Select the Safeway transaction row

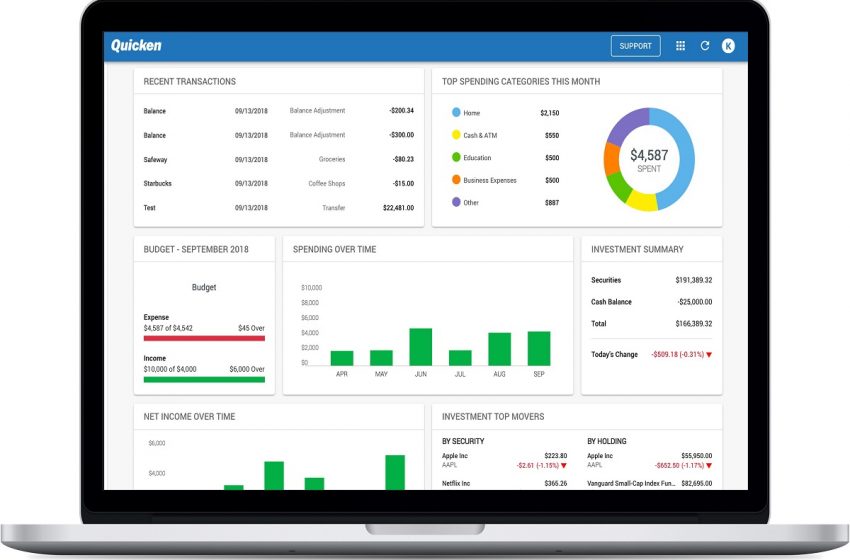[x=279, y=159]
